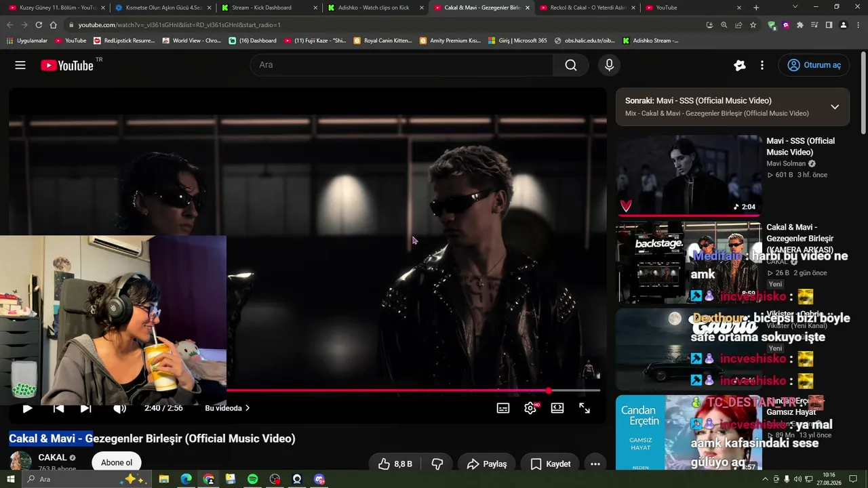
Task: Open the CAKAL channel name link
Action: point(52,457)
